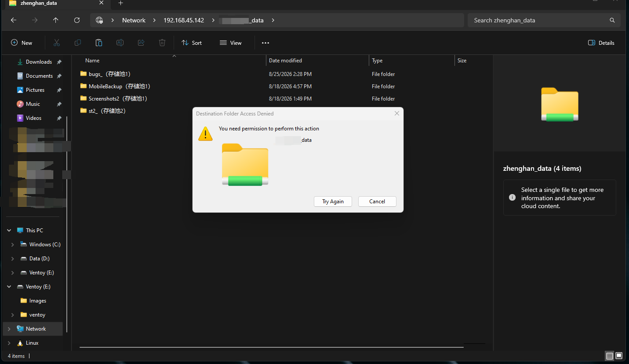Switch to large thumbnails view in status bar
The height and width of the screenshot is (364, 629).
pos(619,356)
